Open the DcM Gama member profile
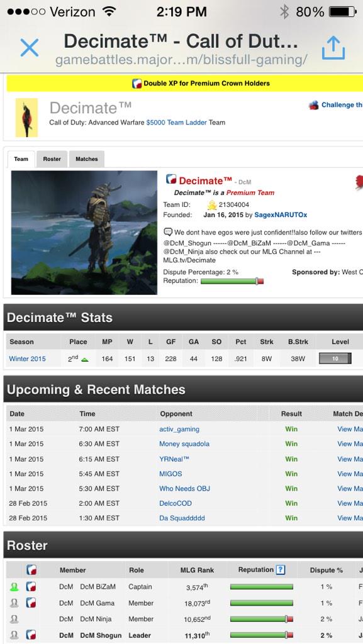The width and height of the screenshot is (363, 644). pos(97,603)
